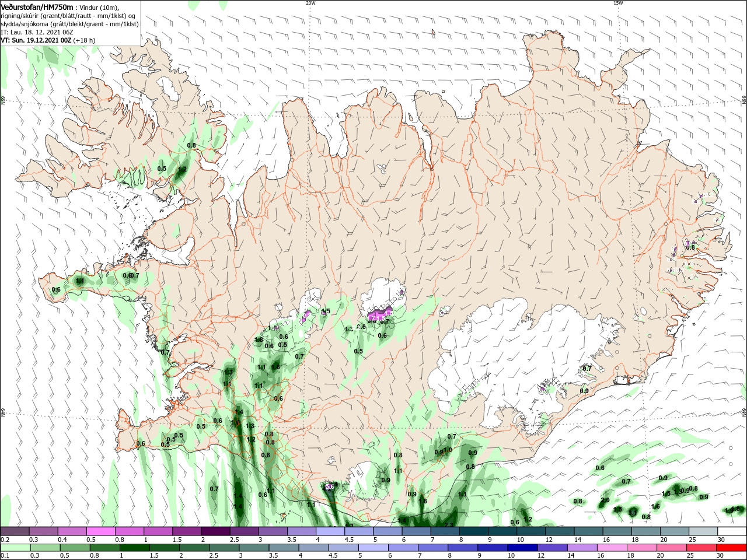The width and height of the screenshot is (747, 560).
Task: Click the '(+18 h)' forecast offset text
Action: coord(84,40)
